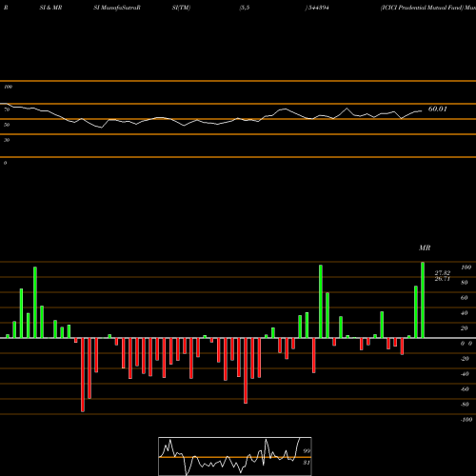Click the SI MunafaSutraR header text
The image size is (476, 476).
click(x=117, y=8)
